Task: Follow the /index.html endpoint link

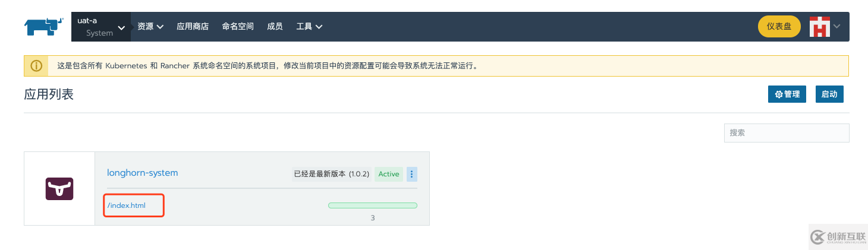Action: [126, 205]
